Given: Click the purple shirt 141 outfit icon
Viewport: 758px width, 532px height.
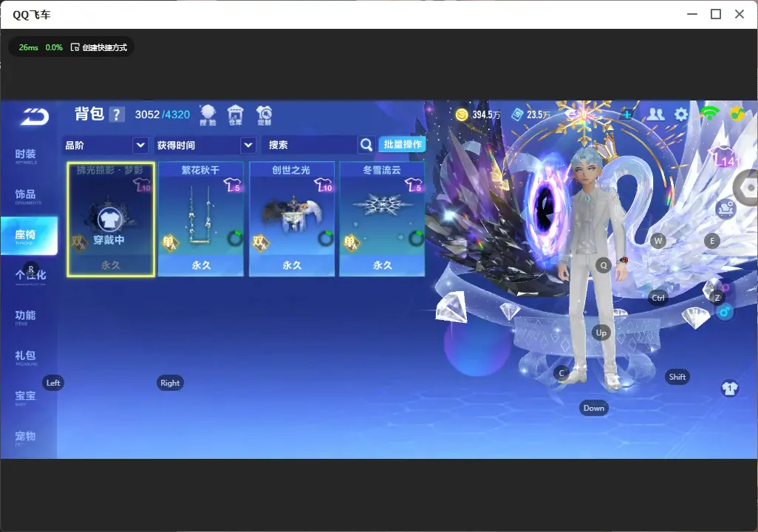Looking at the screenshot, I should click(x=724, y=156).
